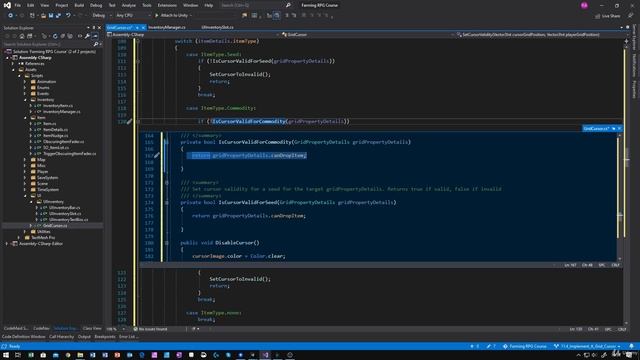Image resolution: width=640 pixels, height=360 pixels.
Task: Click the Attach to Unity play button
Action: coord(172,16)
